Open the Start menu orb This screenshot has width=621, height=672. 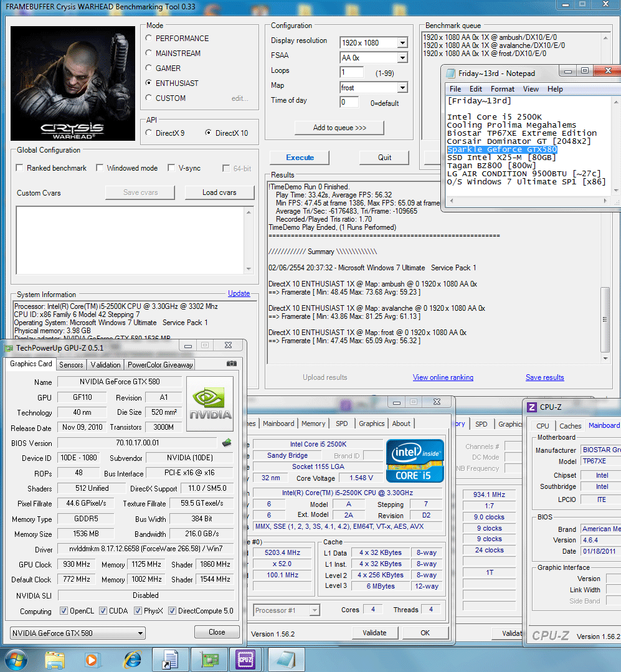[x=16, y=660]
